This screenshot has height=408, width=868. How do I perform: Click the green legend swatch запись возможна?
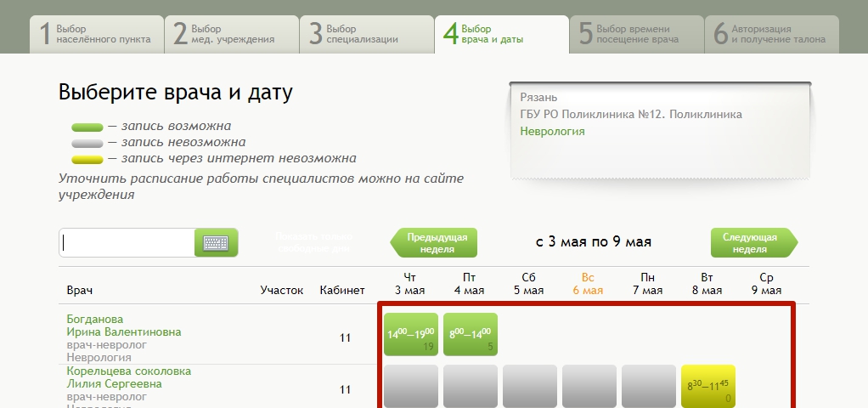(87, 127)
